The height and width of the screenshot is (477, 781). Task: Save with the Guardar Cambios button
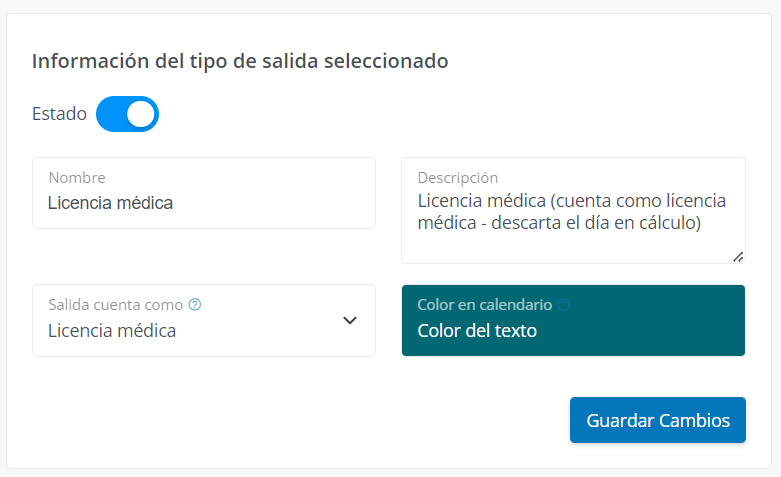(658, 420)
